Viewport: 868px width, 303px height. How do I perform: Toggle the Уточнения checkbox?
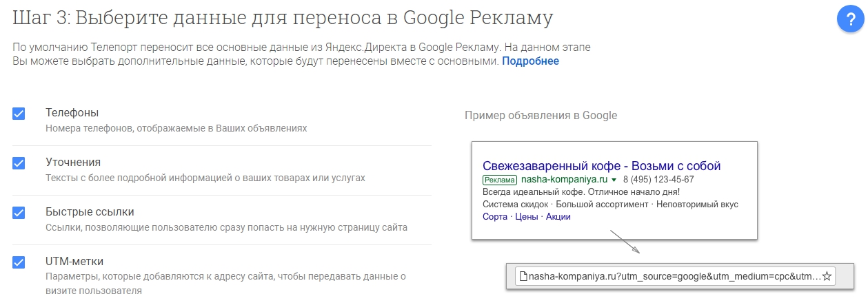point(19,163)
